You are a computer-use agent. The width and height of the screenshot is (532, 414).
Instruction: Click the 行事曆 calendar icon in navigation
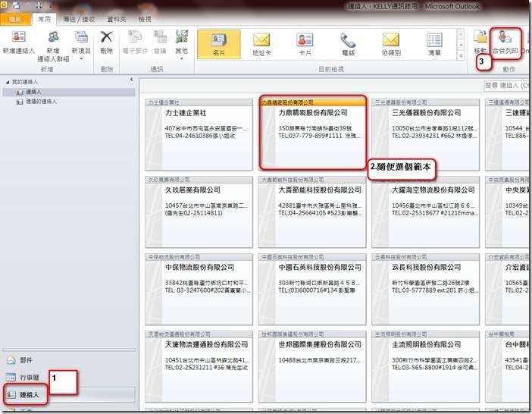tap(11, 377)
